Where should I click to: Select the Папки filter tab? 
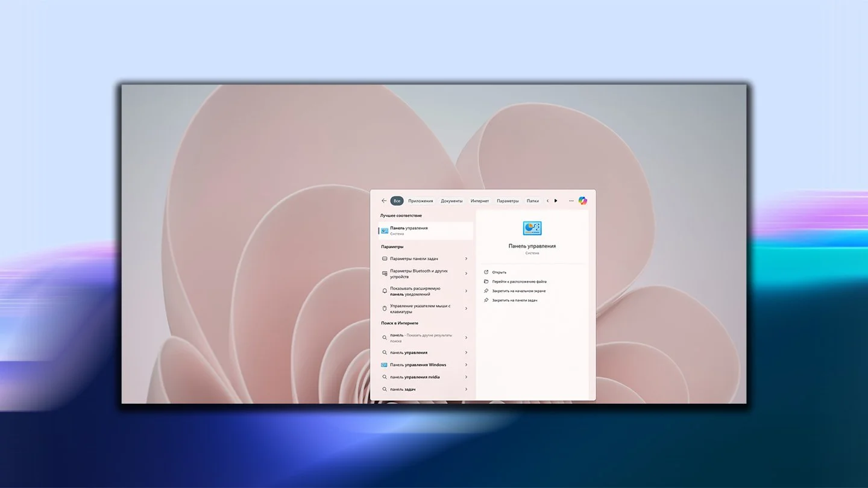(533, 201)
